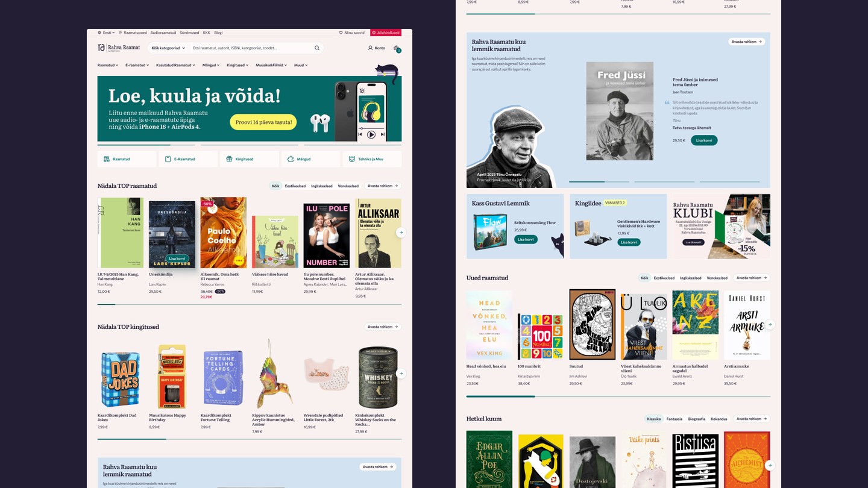
Task: Click the search magnifier icon
Action: click(x=317, y=48)
